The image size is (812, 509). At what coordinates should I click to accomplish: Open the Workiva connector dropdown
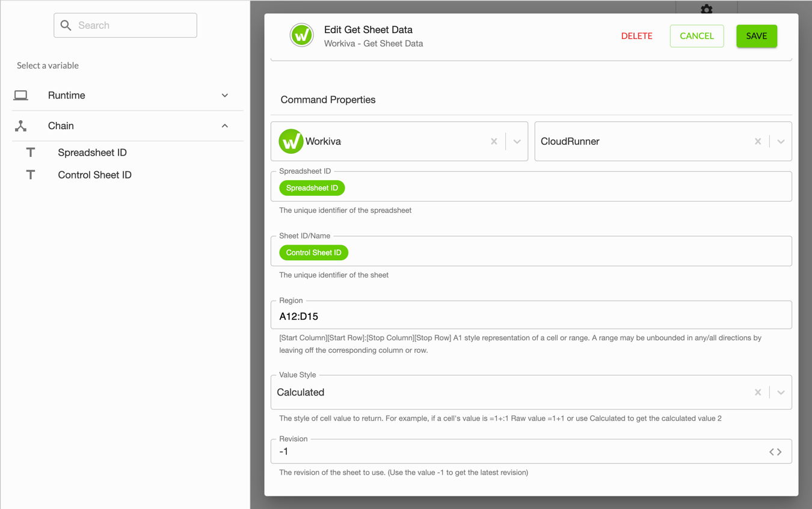click(x=517, y=141)
